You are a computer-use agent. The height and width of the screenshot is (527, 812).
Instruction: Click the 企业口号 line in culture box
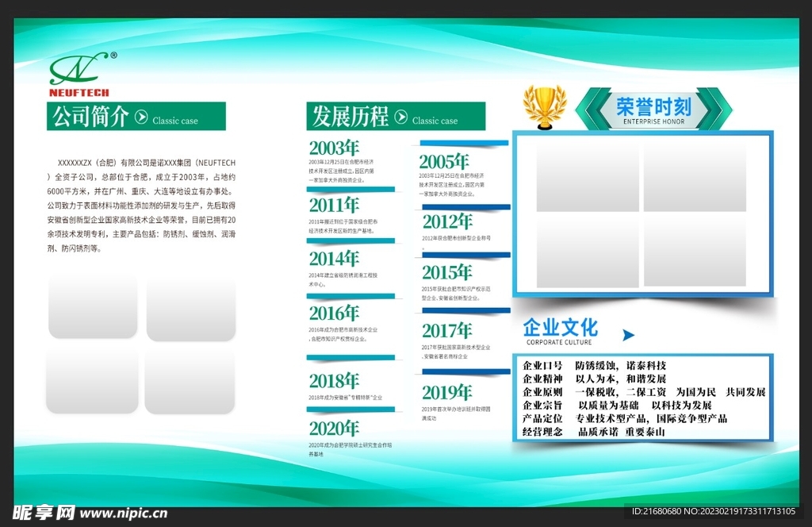[x=594, y=366]
